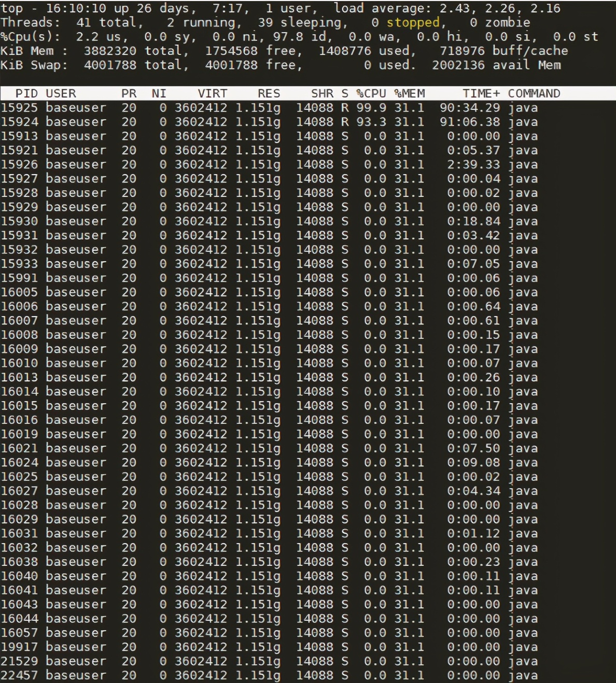Viewport: 616px width, 683px height.
Task: Click TIME+ value 0:01.12
Action: [x=474, y=533]
